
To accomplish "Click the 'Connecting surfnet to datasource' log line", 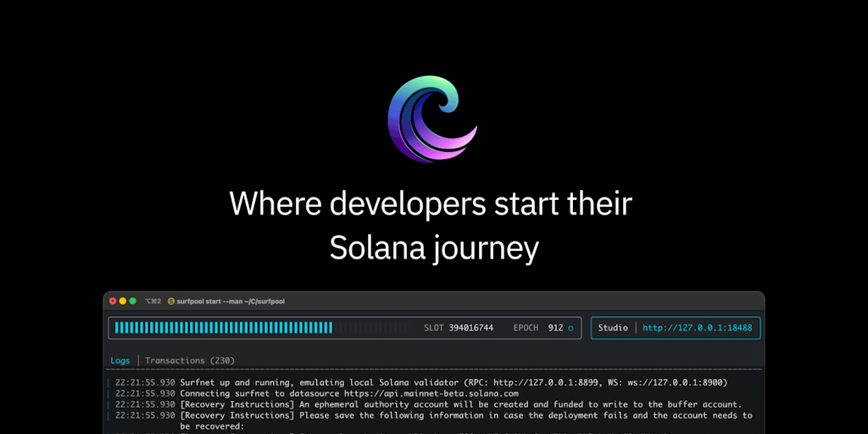I will coord(317,393).
